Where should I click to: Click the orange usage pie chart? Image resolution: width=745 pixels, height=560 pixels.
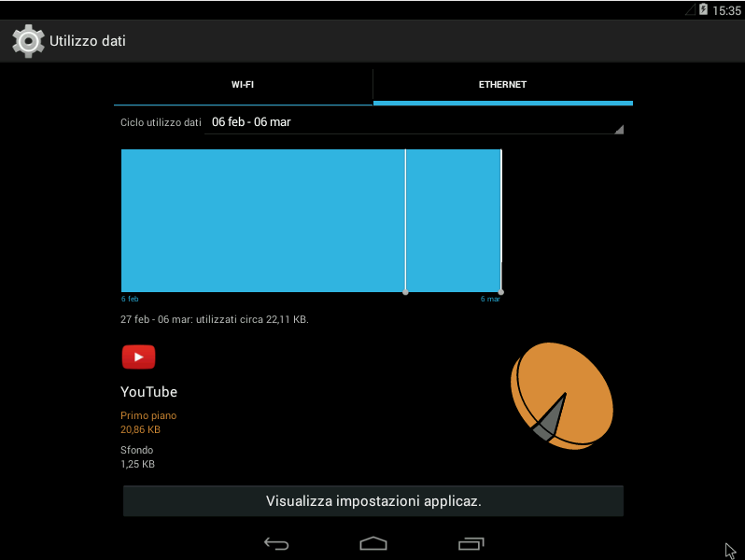(x=562, y=396)
